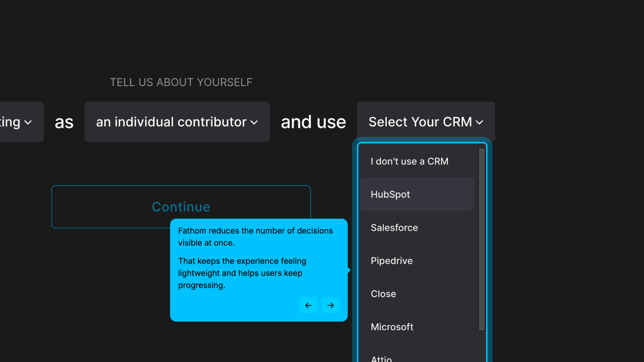
Task: Click the previous arrow in the tooltip
Action: click(308, 305)
